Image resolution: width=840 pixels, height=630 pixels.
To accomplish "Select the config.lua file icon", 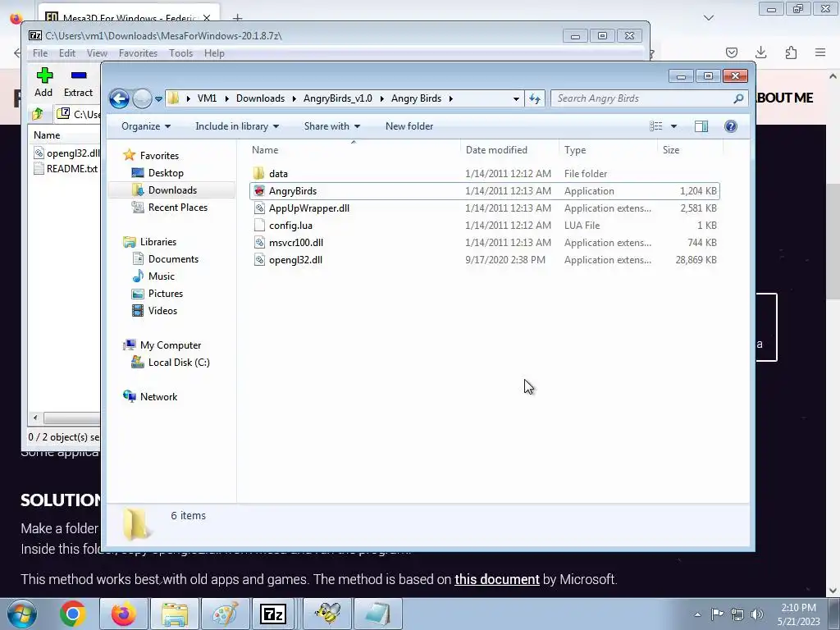I will 259,225.
